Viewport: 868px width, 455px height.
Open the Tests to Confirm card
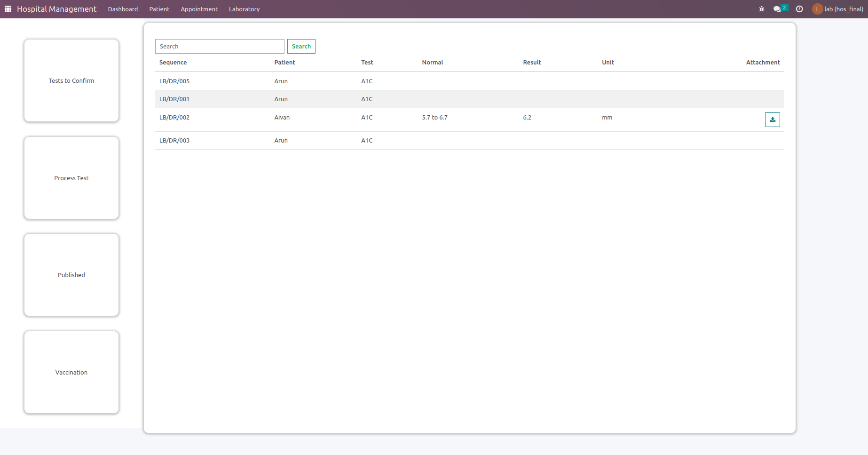coord(71,80)
